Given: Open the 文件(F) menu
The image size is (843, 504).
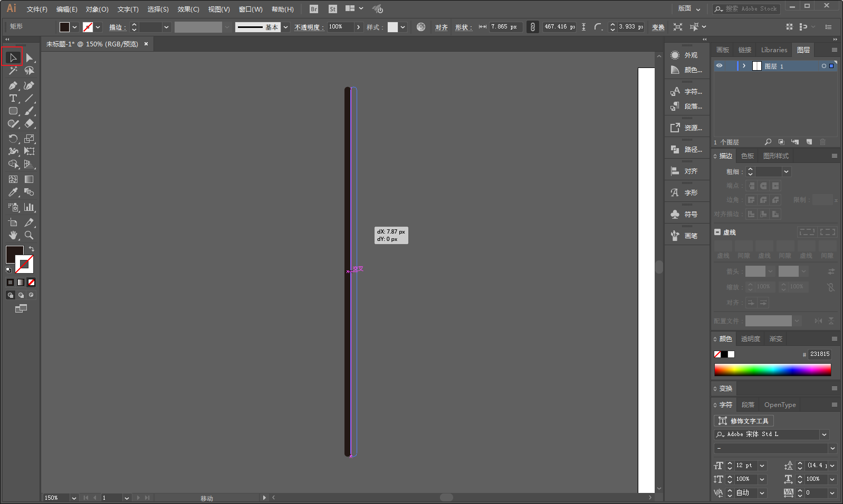Looking at the screenshot, I should 37,9.
